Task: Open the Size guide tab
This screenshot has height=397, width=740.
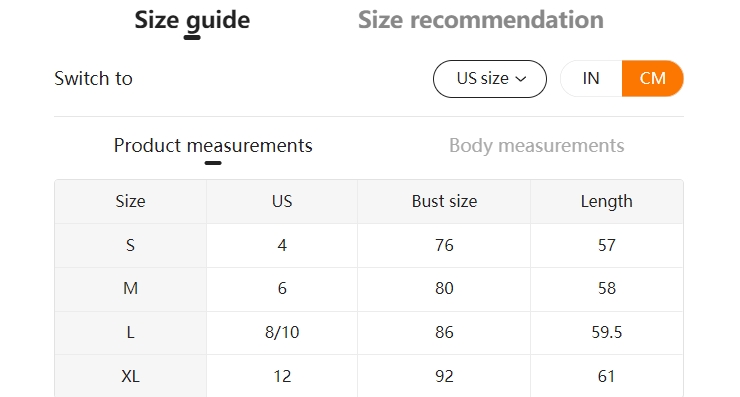Action: (192, 20)
